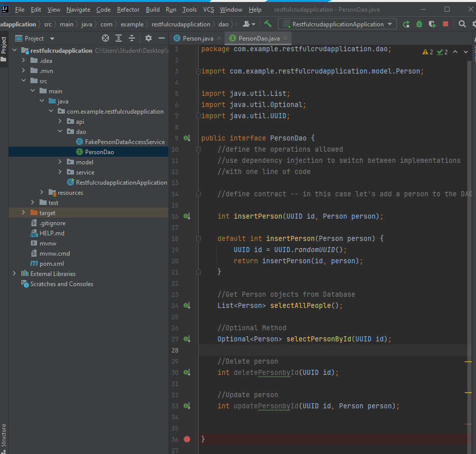Screen dimensions: 476x454
Task: Click the warnings indicator showing 2 warnings
Action: pyautogui.click(x=428, y=52)
